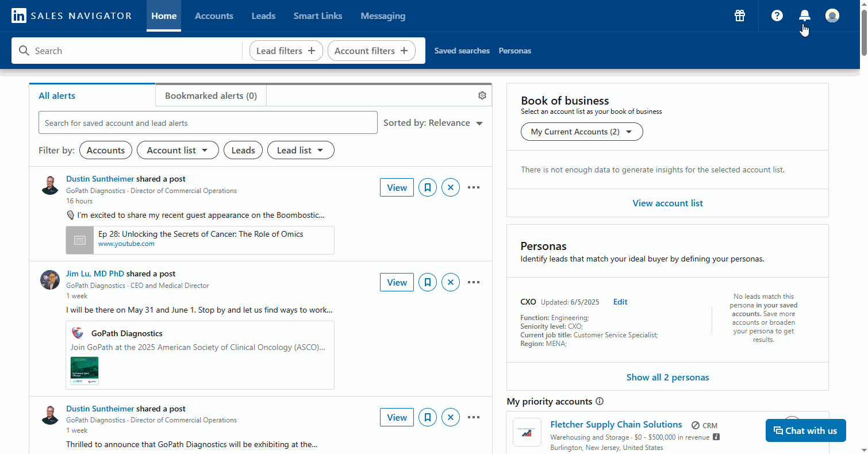Click Show all 2 personas
The width and height of the screenshot is (868, 454).
pos(667,377)
